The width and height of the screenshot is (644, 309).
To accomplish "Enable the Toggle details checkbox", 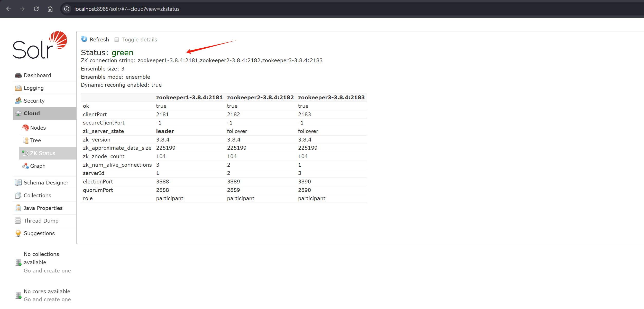I will (117, 39).
